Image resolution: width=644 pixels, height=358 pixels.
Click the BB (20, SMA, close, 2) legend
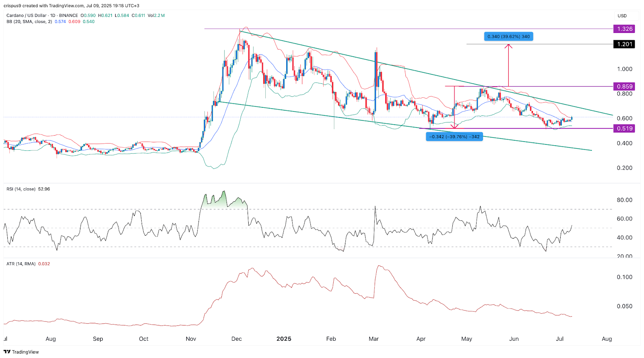29,22
